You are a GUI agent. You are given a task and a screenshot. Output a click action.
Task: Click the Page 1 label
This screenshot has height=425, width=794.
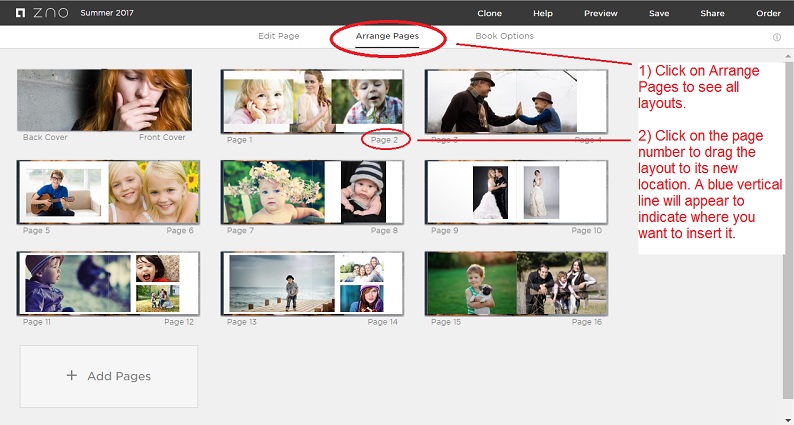pyautogui.click(x=240, y=140)
